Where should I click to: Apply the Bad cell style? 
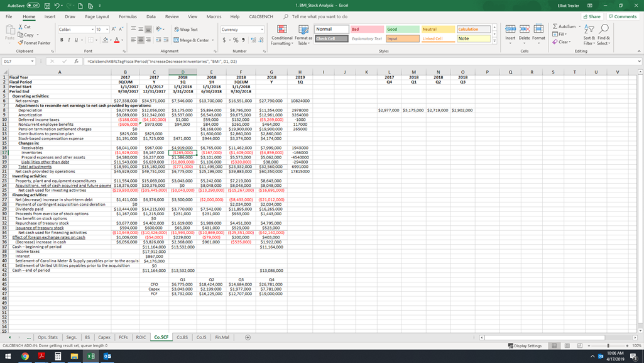coord(367,29)
